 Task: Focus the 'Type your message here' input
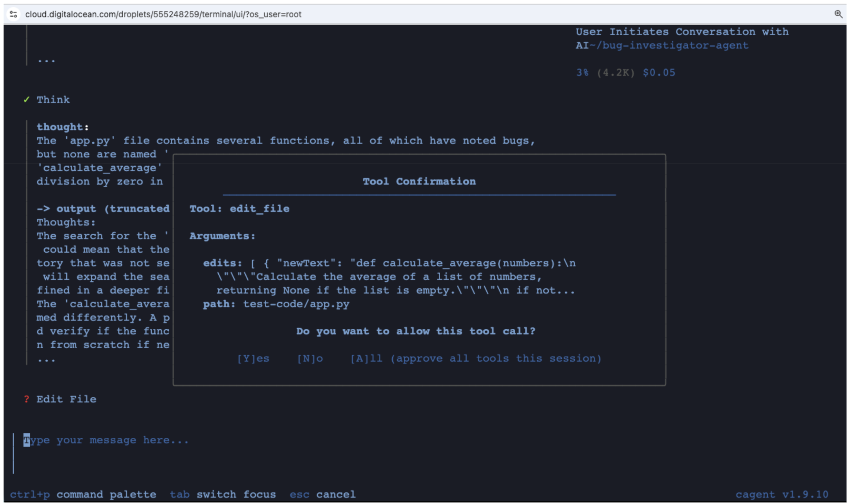(x=106, y=440)
